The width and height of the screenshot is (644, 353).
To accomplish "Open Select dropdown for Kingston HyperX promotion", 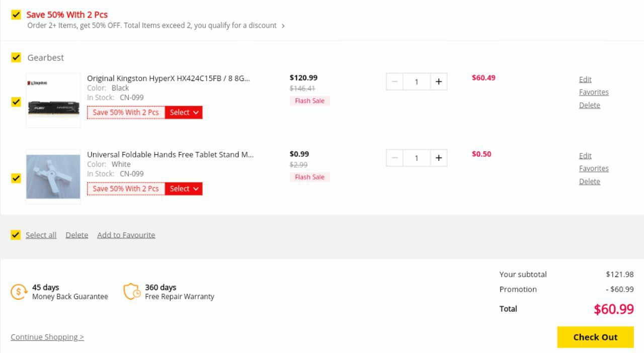I will pyautogui.click(x=184, y=113).
